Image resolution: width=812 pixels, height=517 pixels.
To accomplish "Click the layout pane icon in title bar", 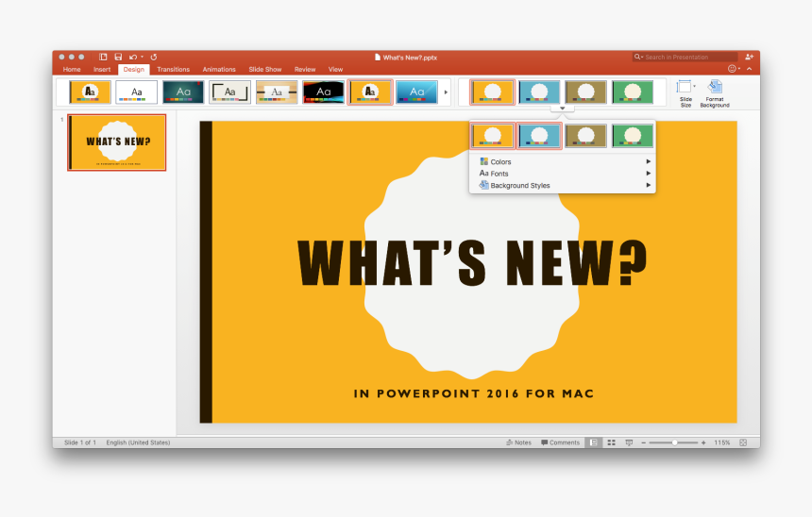I will point(103,57).
